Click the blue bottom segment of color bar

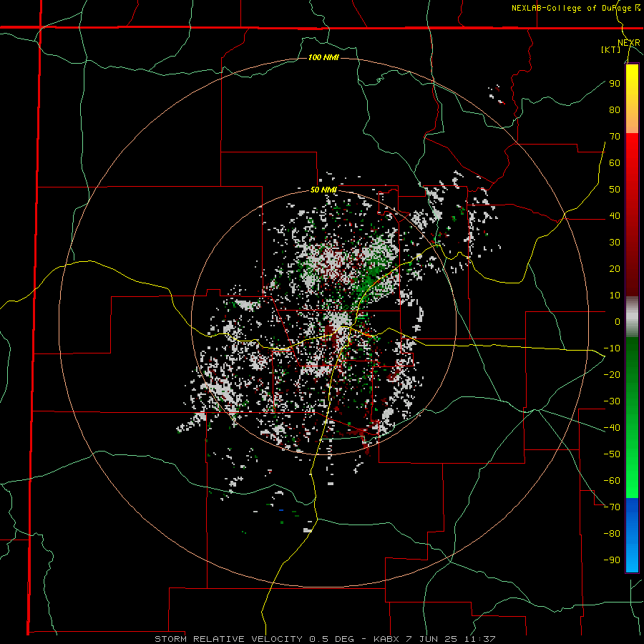click(x=632, y=535)
